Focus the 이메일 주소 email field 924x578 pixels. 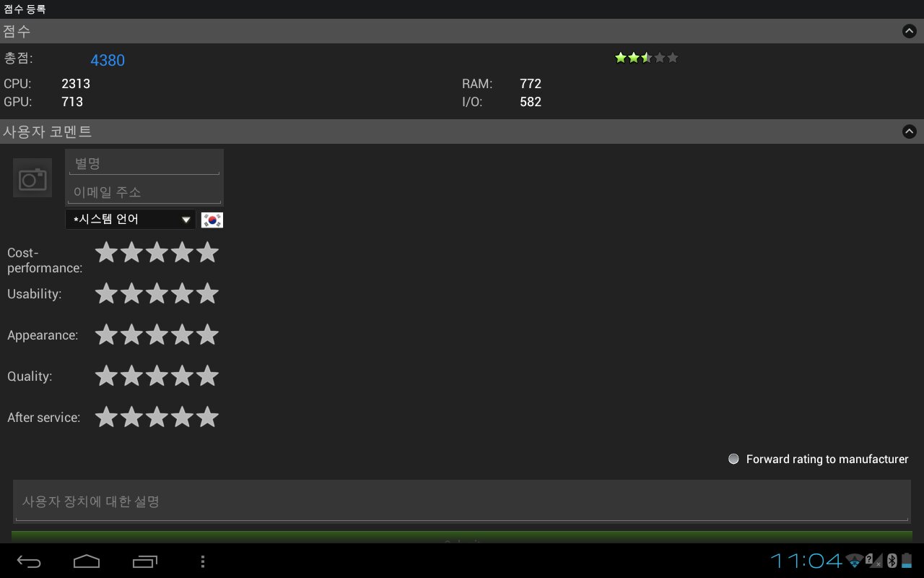pyautogui.click(x=144, y=192)
